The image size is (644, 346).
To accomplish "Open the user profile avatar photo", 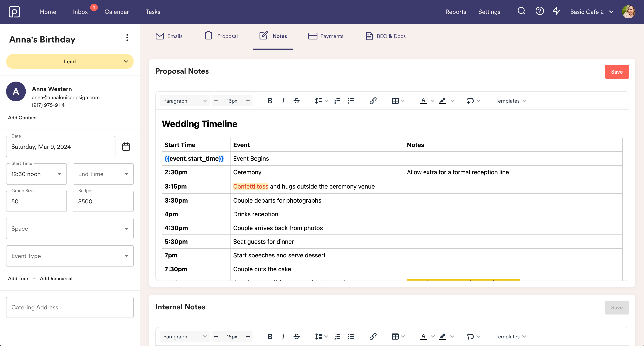I will (629, 12).
